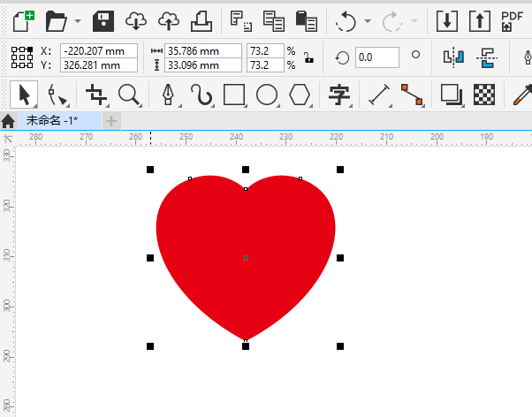Screen dimensions: 532x417
Task: Pick the Rectangle tool
Action: click(x=234, y=94)
